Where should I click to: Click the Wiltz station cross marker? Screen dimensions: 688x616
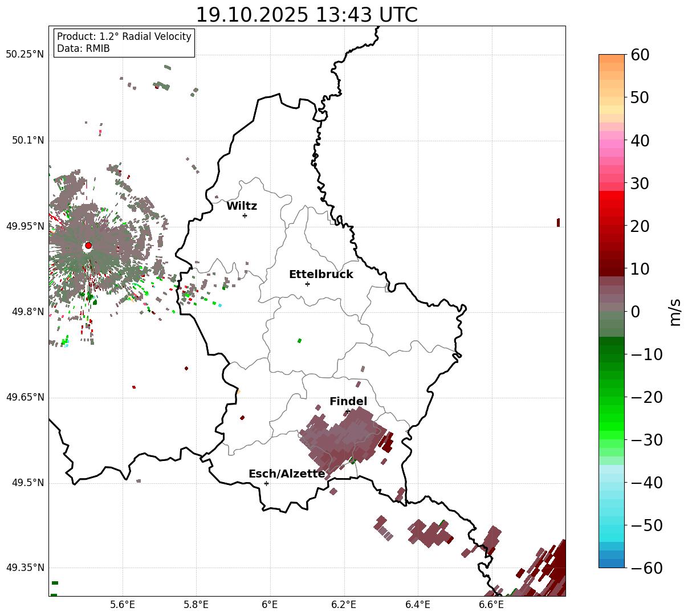245,215
